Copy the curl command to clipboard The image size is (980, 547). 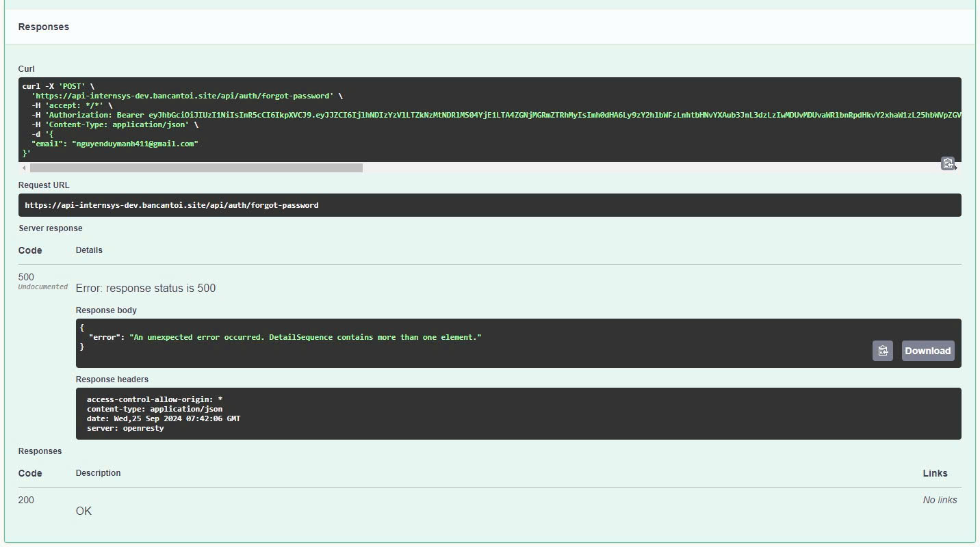[947, 163]
